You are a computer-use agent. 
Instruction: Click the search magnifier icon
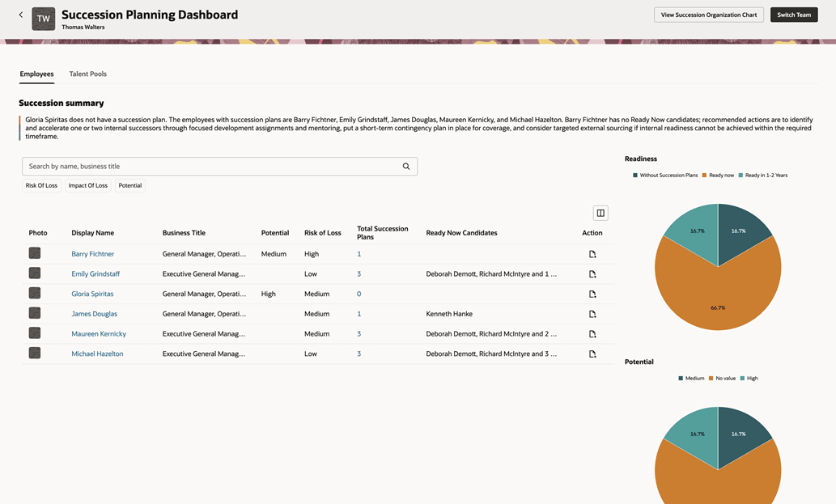click(405, 166)
